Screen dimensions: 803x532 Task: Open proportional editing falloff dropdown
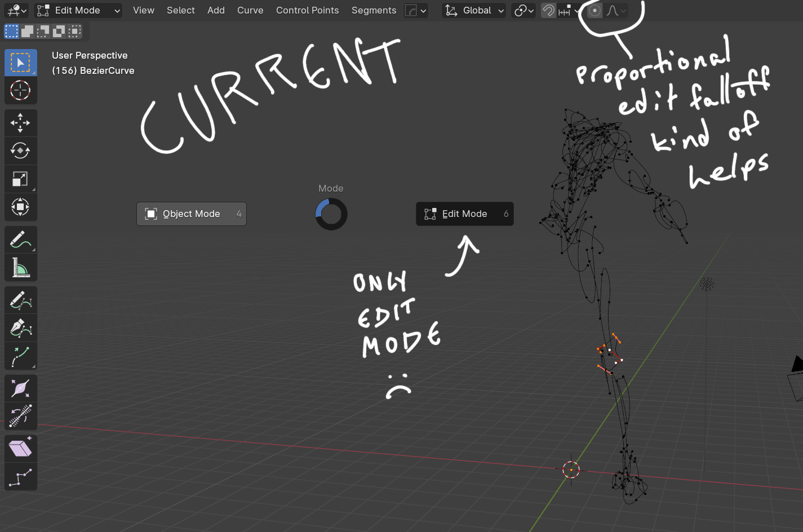click(616, 10)
